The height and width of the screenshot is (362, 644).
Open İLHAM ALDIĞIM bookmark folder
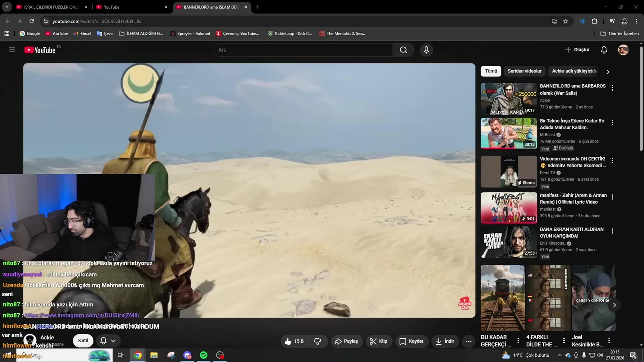tap(141, 34)
